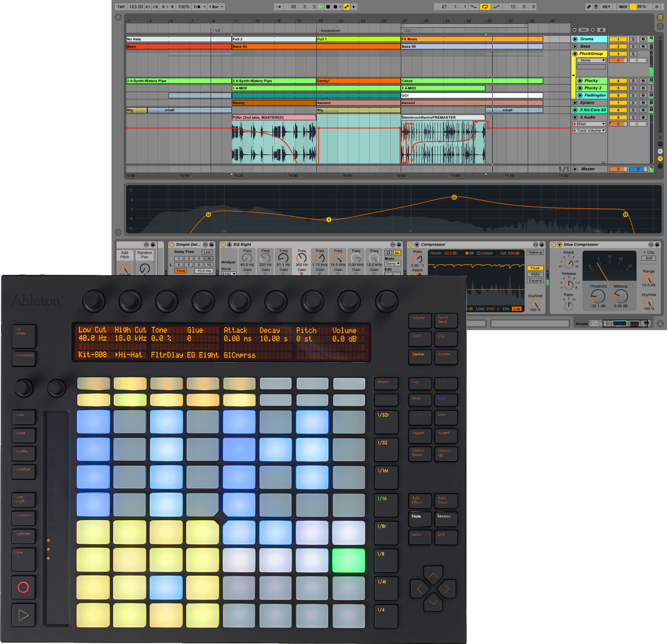This screenshot has width=667, height=644.
Task: Solo the Drums track
Action: 633,39
